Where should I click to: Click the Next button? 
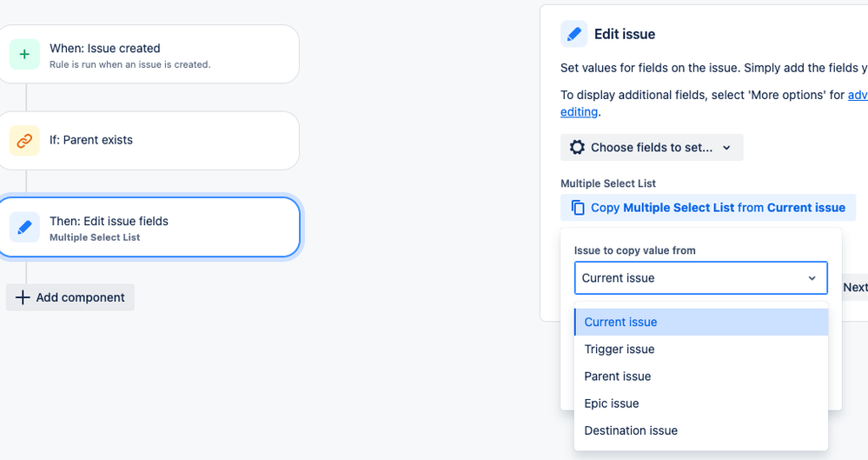(855, 287)
